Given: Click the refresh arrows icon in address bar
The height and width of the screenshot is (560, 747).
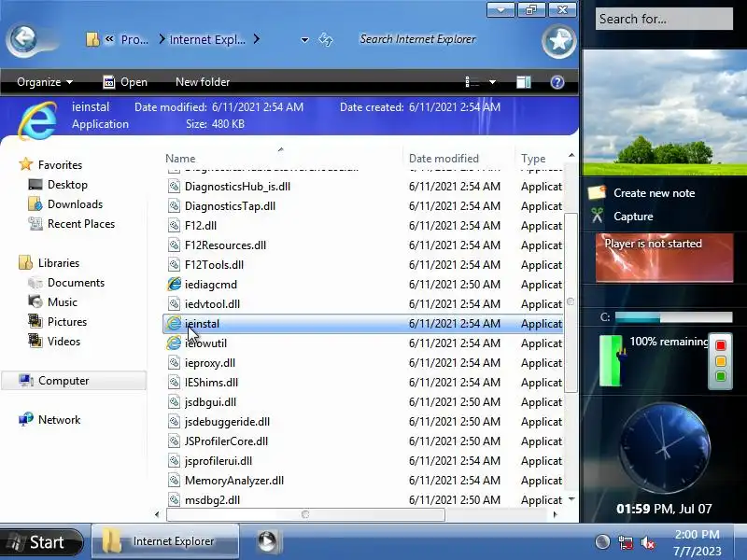Looking at the screenshot, I should point(326,39).
